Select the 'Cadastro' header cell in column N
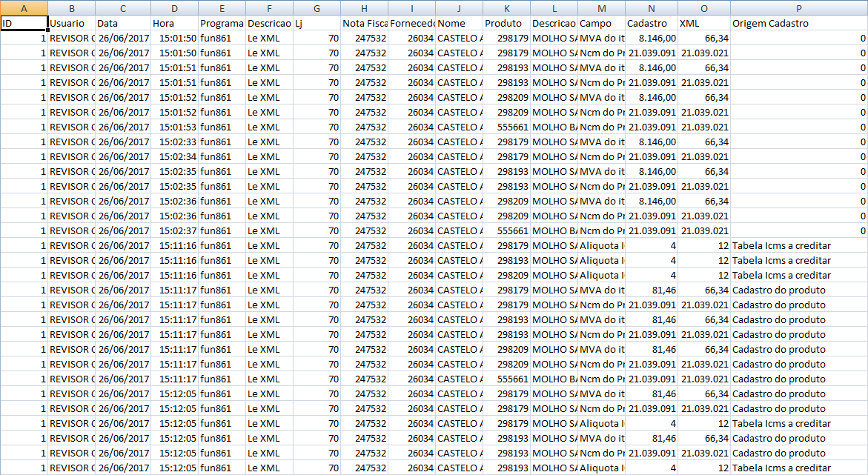Image resolution: width=868 pixels, height=475 pixels. pyautogui.click(x=652, y=23)
